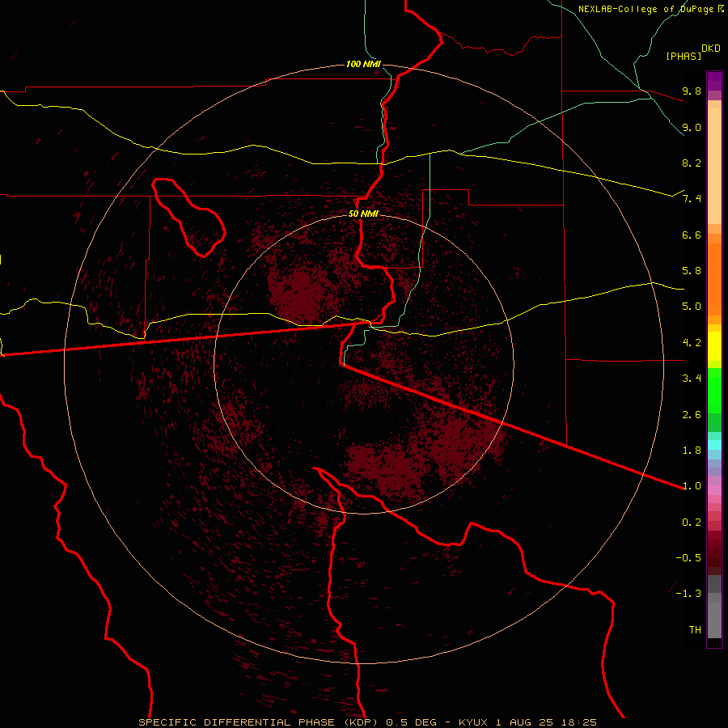
Task: Click the orange color band in legend
Action: click(714, 280)
